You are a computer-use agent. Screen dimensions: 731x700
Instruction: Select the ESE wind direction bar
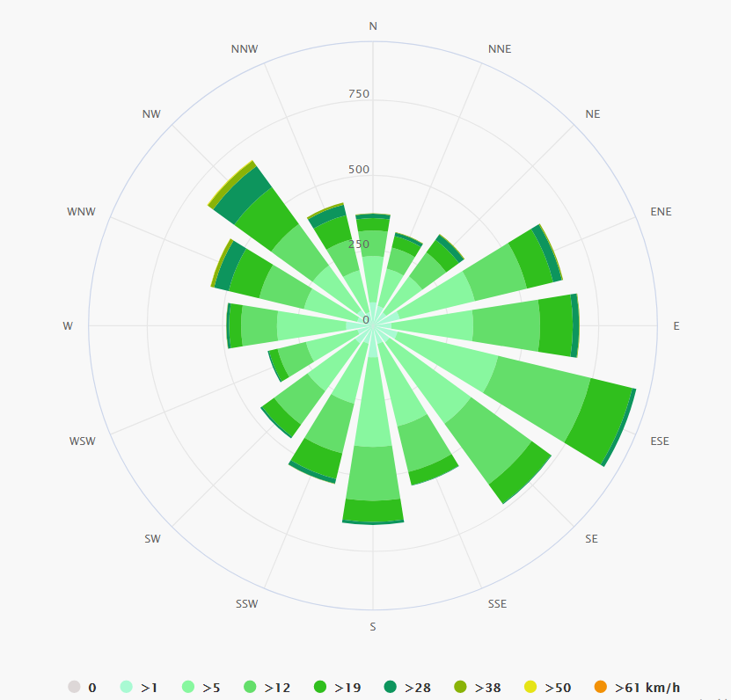point(536,394)
